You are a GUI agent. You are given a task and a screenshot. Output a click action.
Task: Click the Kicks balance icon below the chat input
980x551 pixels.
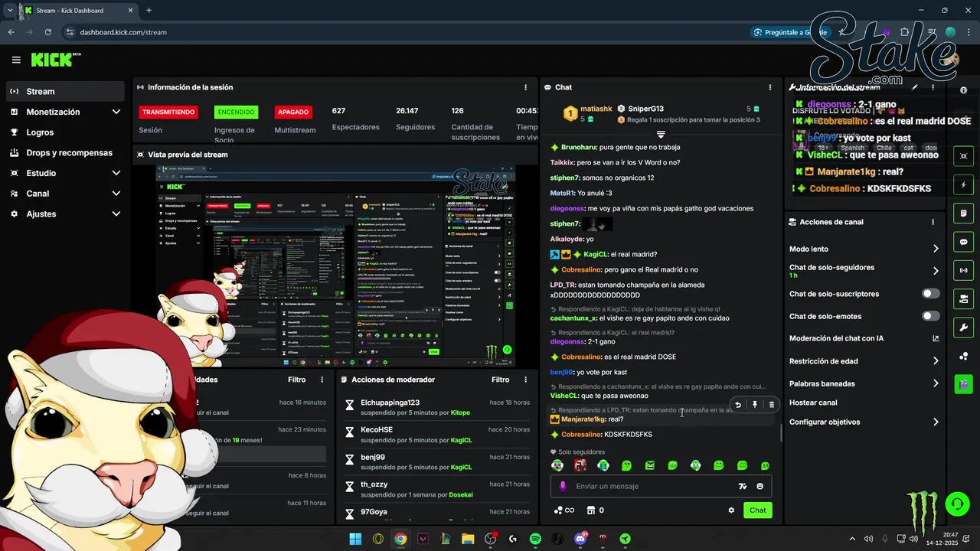558,510
